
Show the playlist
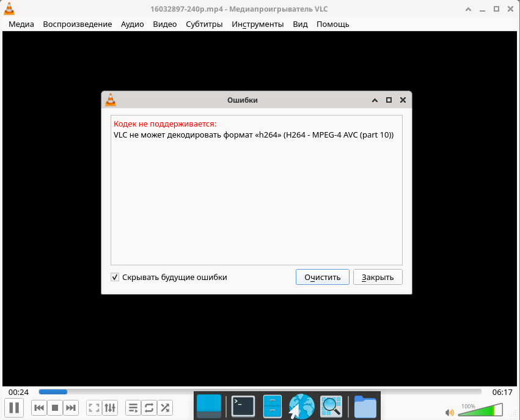(133, 408)
